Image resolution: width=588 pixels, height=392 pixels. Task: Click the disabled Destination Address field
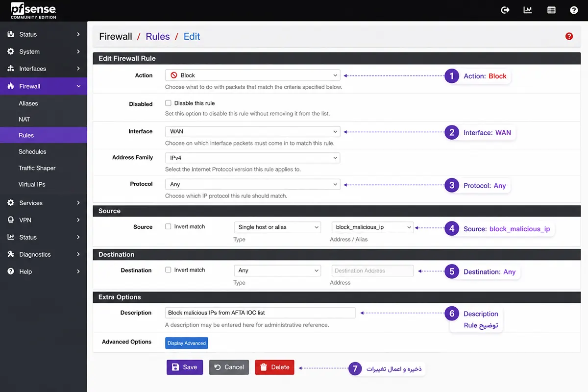(372, 270)
